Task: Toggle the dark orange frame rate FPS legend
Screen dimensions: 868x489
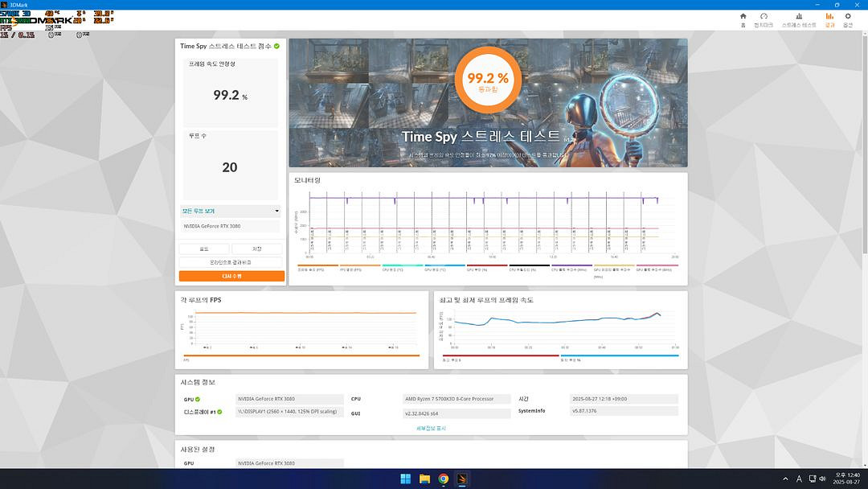Action: tap(318, 268)
